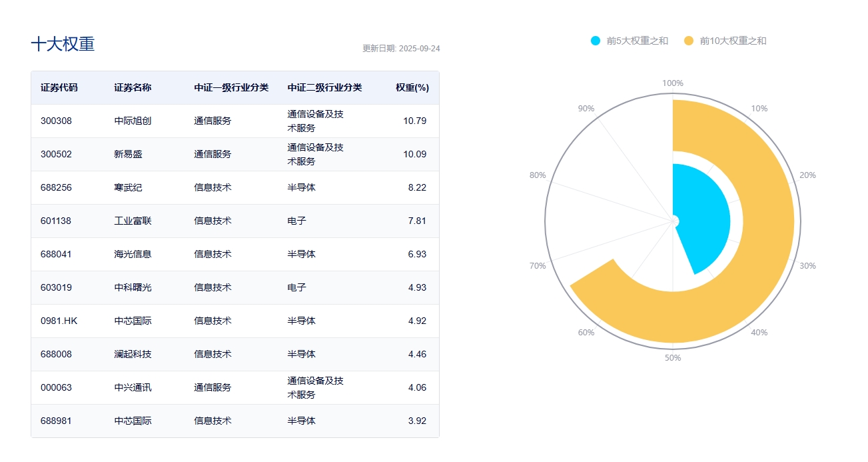Click 半导体 in the 海光信息 row
The height and width of the screenshot is (462, 868).
coord(301,254)
